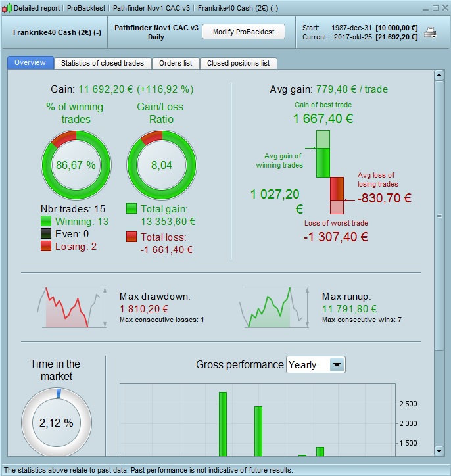Click the red Losing legend square

pyautogui.click(x=46, y=246)
